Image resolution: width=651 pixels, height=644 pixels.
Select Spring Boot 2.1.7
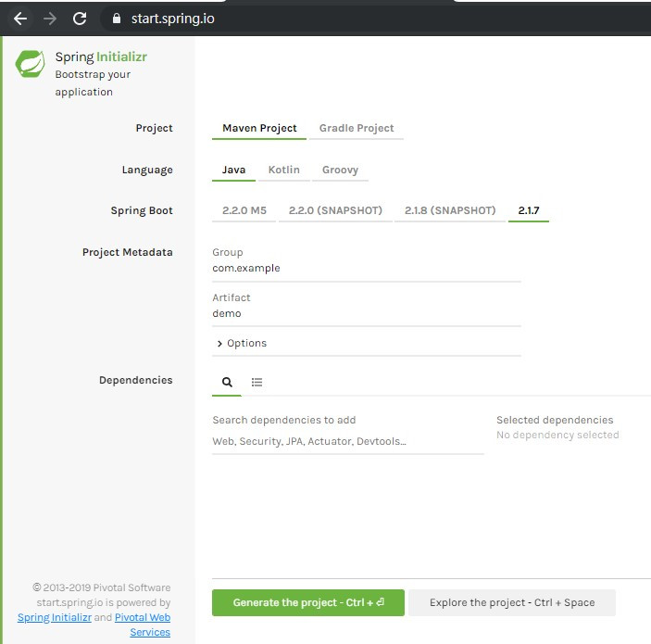529,210
